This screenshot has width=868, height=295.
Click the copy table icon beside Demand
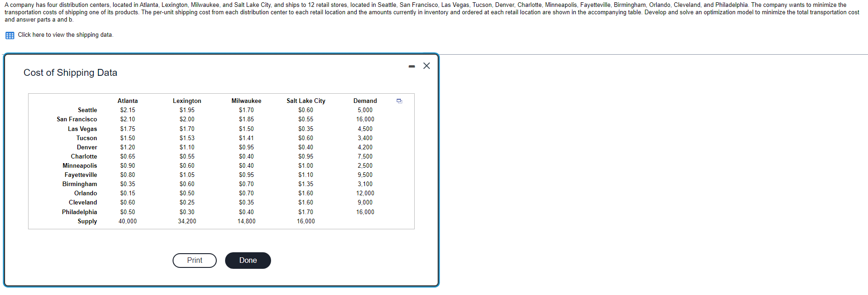(x=399, y=101)
